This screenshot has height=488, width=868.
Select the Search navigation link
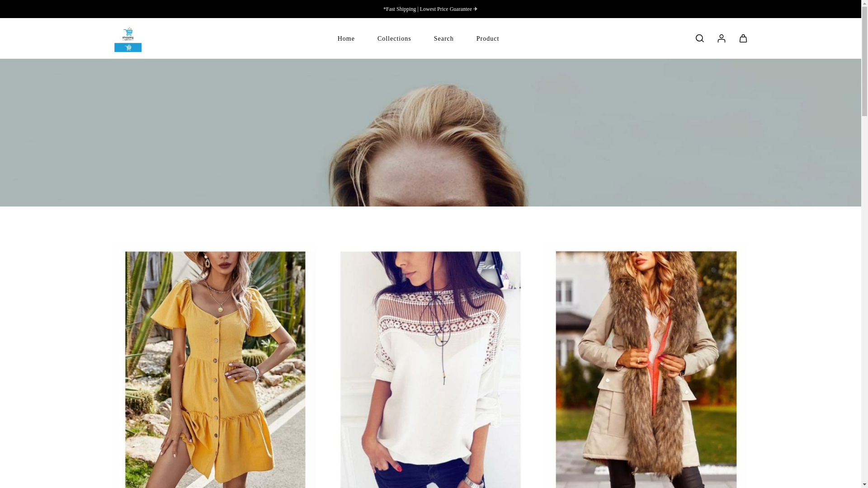[443, 39]
